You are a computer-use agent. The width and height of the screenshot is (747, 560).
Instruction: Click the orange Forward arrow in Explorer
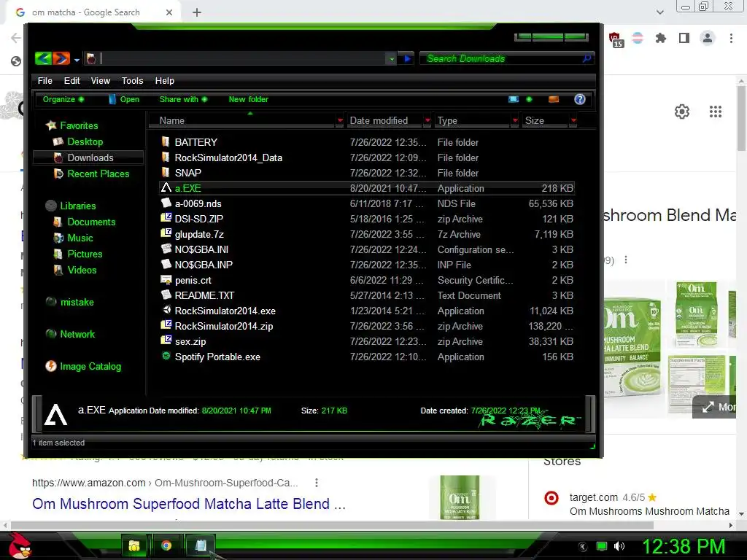coord(61,58)
